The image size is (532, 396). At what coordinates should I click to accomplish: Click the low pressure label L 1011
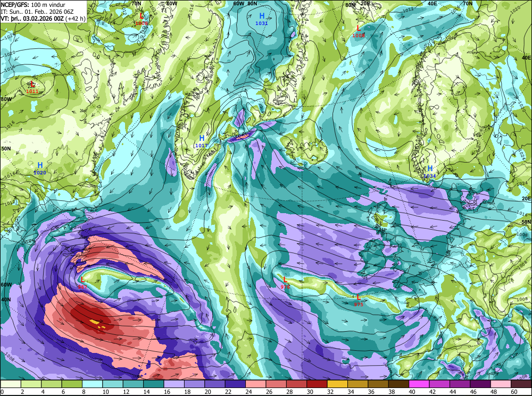[32, 88]
